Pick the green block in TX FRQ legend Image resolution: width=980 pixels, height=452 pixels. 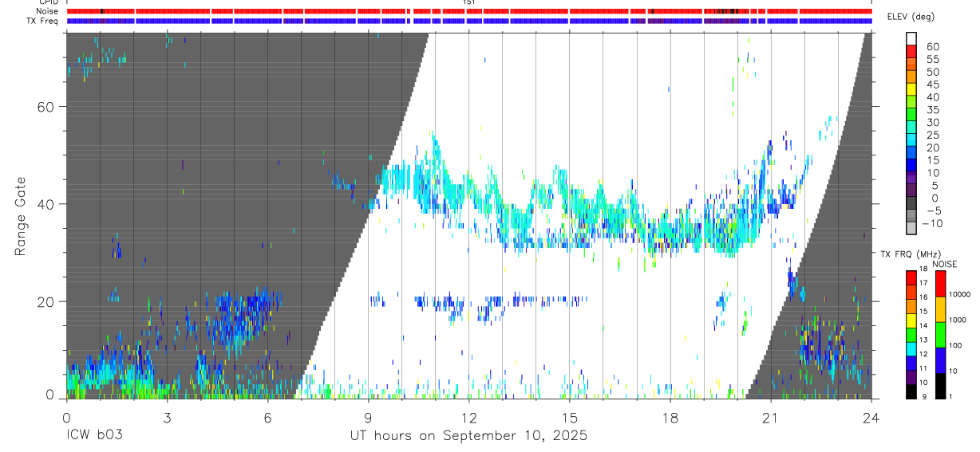[911, 334]
